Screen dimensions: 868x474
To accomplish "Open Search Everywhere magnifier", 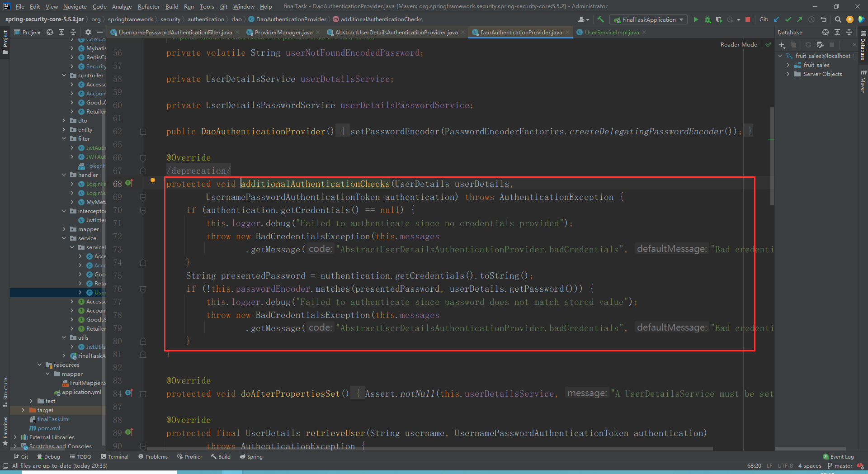I will [838, 19].
